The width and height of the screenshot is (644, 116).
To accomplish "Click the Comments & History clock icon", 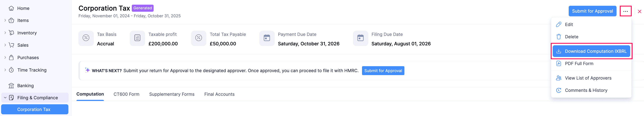I will coord(558,90).
